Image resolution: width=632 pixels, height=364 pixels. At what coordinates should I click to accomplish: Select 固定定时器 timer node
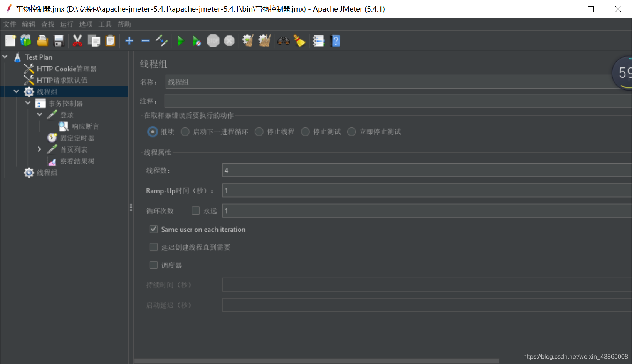click(x=77, y=138)
